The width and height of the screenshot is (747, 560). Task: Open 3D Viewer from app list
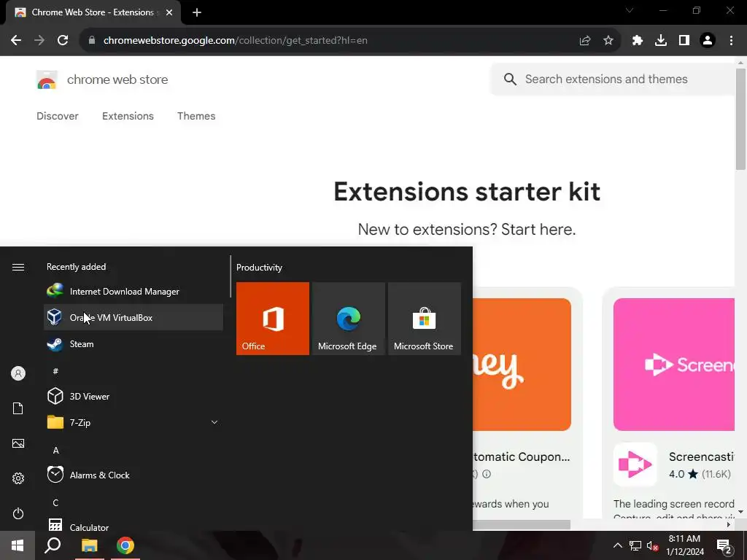[x=133, y=396]
